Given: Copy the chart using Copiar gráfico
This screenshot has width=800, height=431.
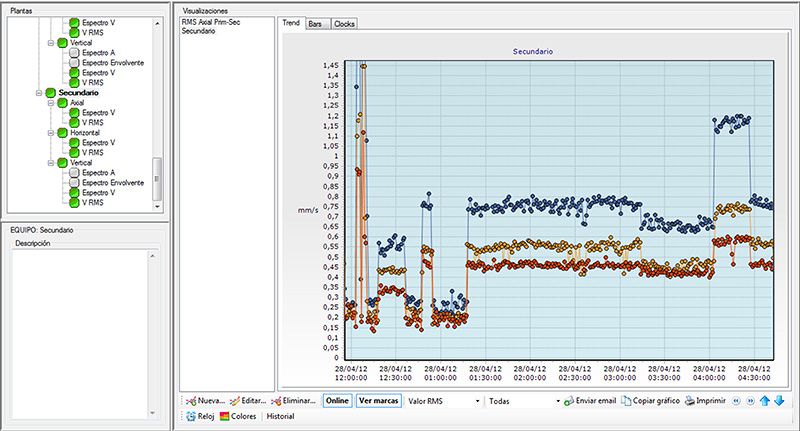Looking at the screenshot, I should 651,401.
